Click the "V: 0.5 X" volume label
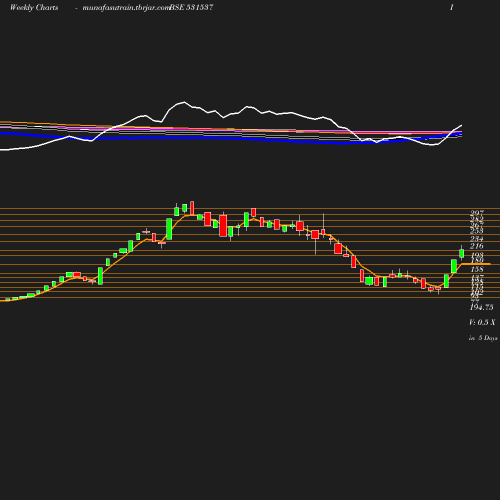Image resolution: width=500 pixels, height=500 pixels. [482, 322]
